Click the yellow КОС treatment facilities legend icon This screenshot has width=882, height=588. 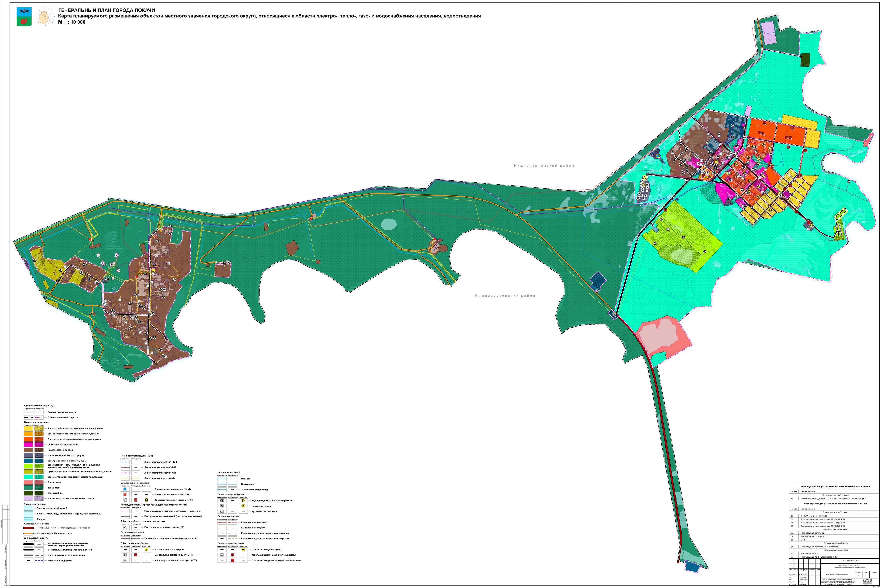point(243,549)
